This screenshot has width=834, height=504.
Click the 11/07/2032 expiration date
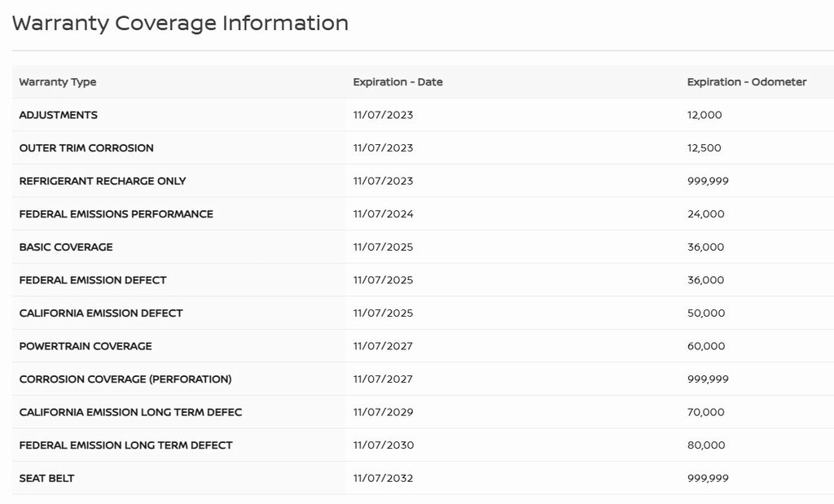coord(383,478)
